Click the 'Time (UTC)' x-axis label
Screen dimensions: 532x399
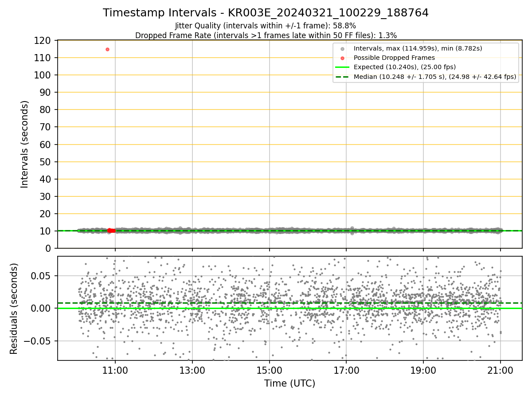(x=289, y=383)
